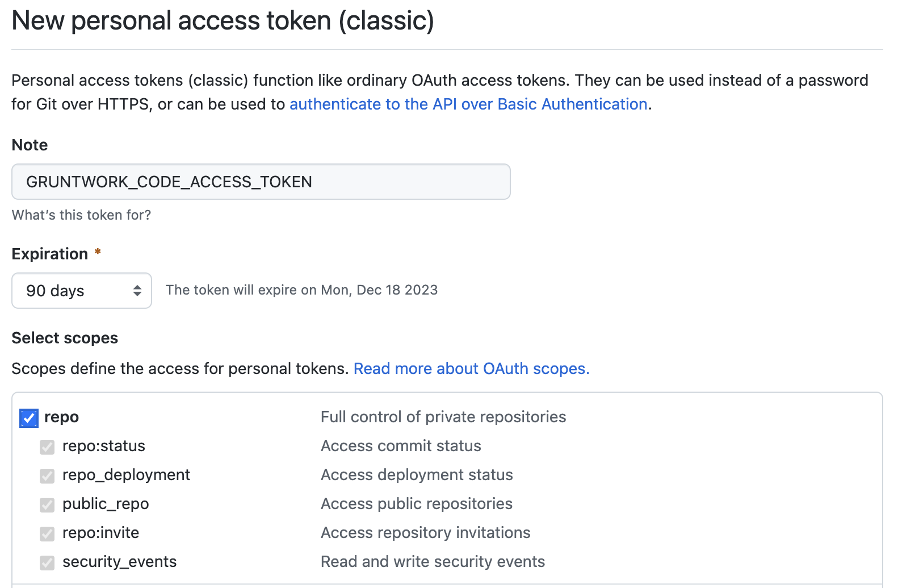The width and height of the screenshot is (898, 588).
Task: Click the repo:status scope label text
Action: click(104, 446)
